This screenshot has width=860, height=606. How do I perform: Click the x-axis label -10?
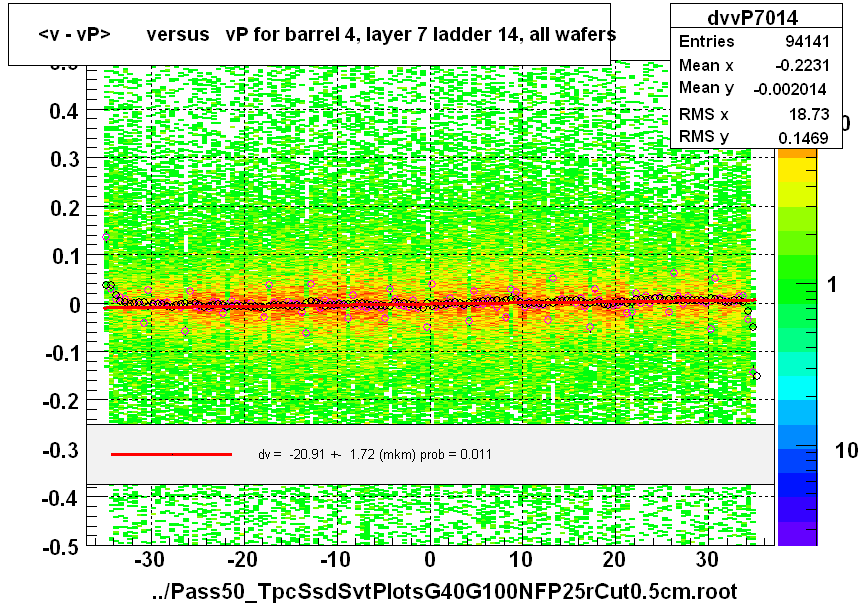[335, 560]
